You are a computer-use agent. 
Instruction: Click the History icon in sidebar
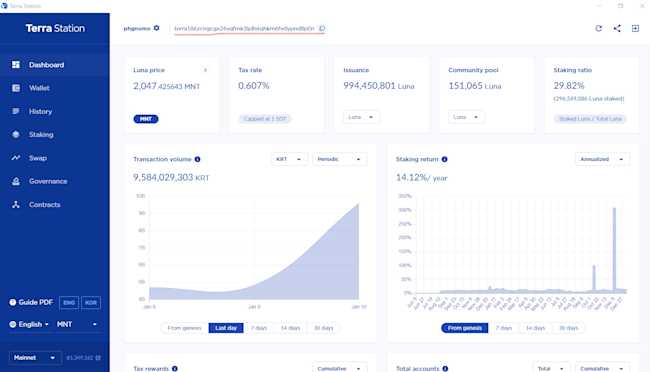coord(16,111)
